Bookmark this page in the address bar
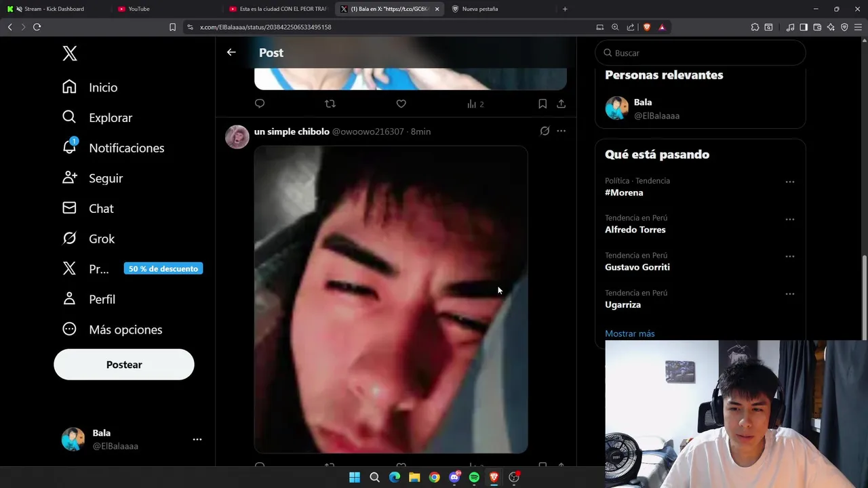The image size is (868, 488). (x=172, y=27)
